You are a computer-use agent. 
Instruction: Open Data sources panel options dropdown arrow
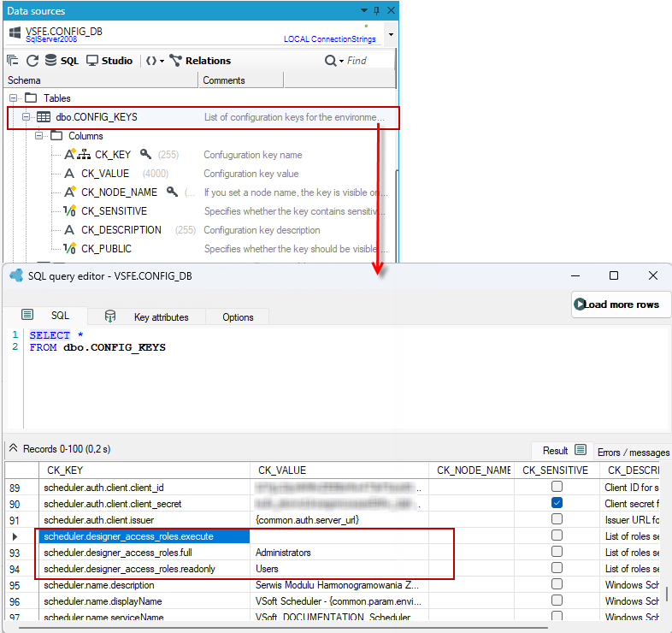(x=364, y=10)
